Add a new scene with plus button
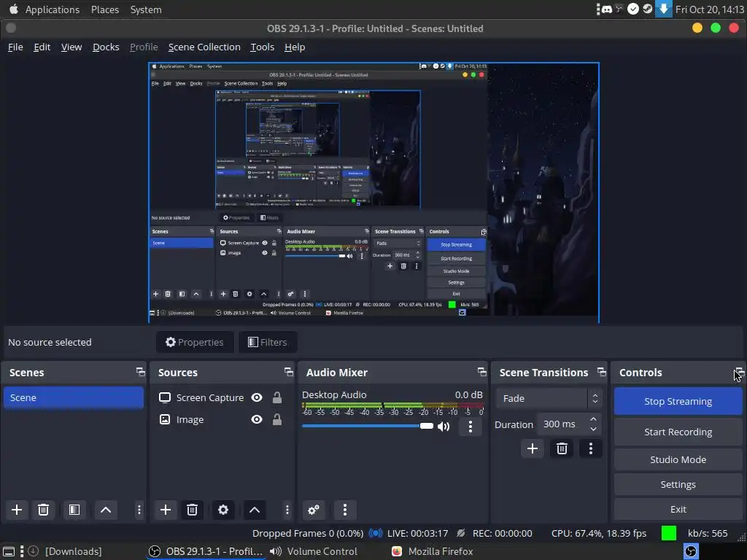 (x=17, y=510)
